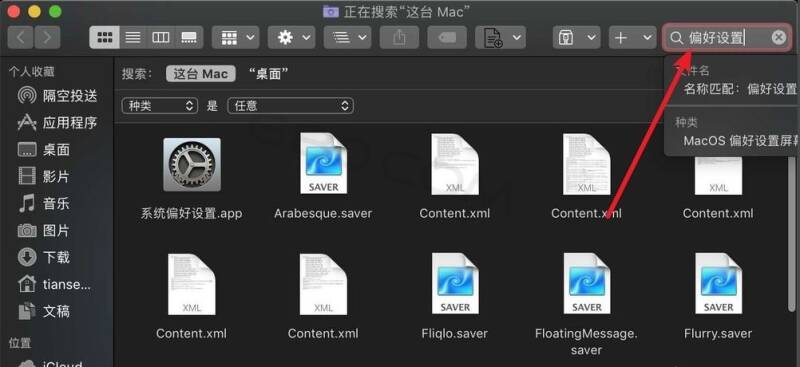Click the camera icon beside 图片

27,231
